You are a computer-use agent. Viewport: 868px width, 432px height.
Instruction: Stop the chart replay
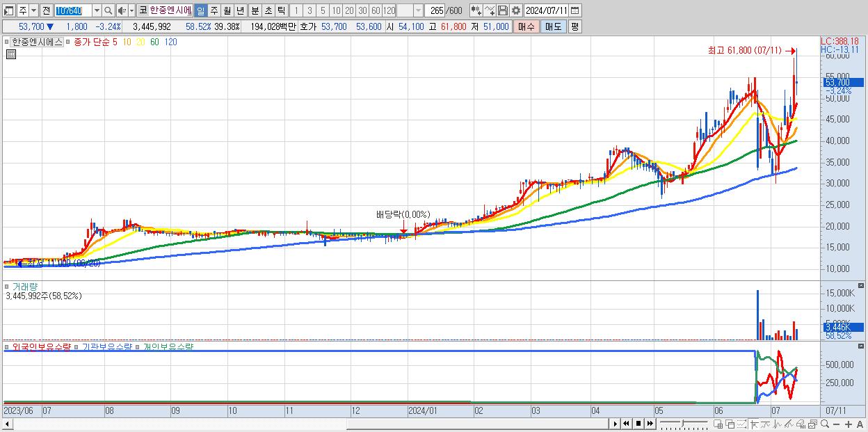[x=638, y=424]
